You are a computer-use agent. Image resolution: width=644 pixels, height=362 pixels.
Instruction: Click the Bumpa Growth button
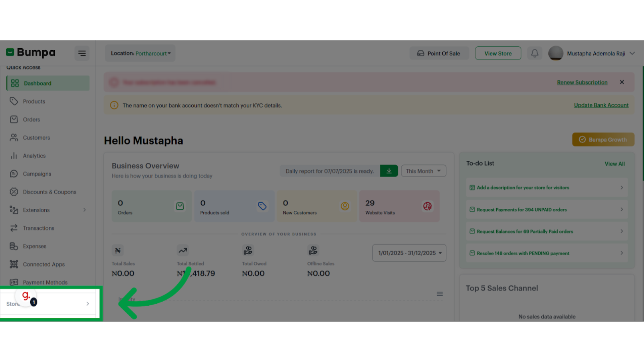[603, 139]
